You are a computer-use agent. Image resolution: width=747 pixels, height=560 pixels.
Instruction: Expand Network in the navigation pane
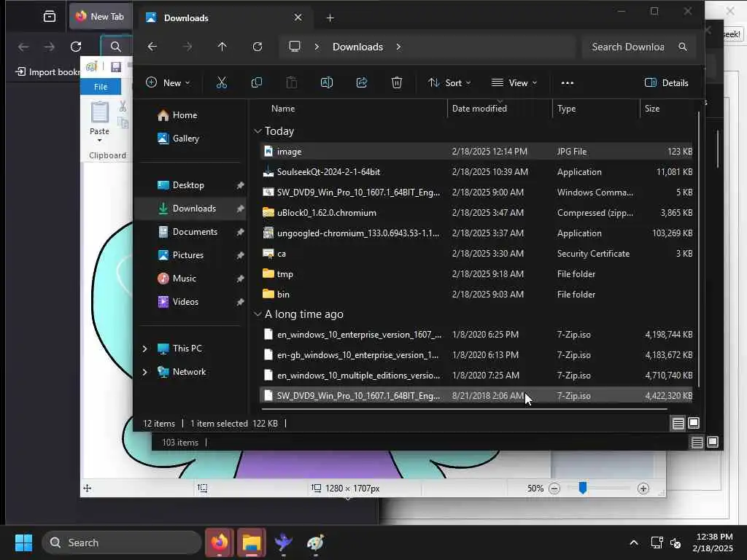point(145,372)
